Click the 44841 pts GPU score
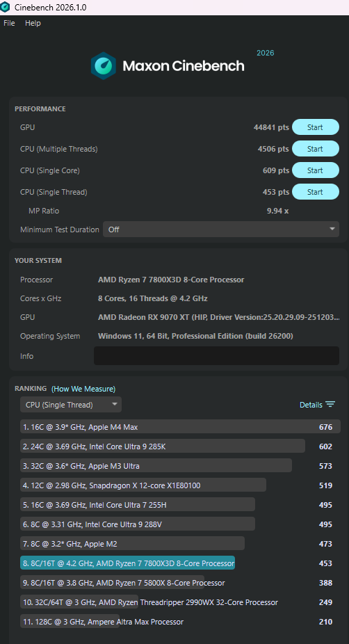 point(271,127)
